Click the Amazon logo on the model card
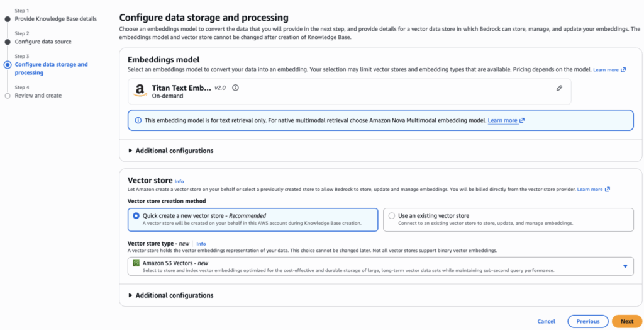644x330 pixels. click(x=141, y=92)
